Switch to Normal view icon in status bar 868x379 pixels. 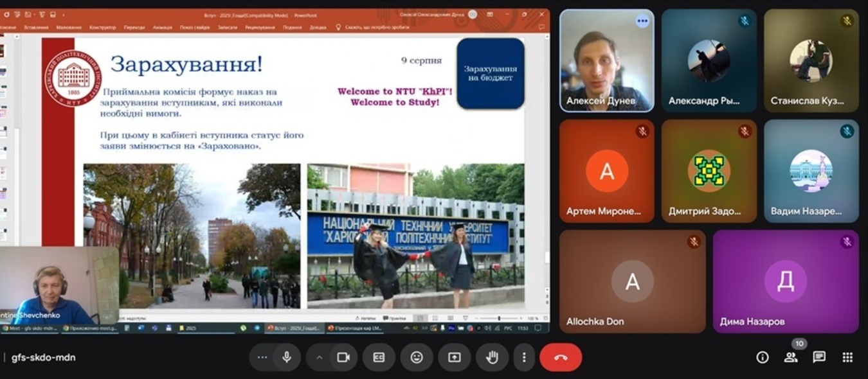(x=419, y=318)
